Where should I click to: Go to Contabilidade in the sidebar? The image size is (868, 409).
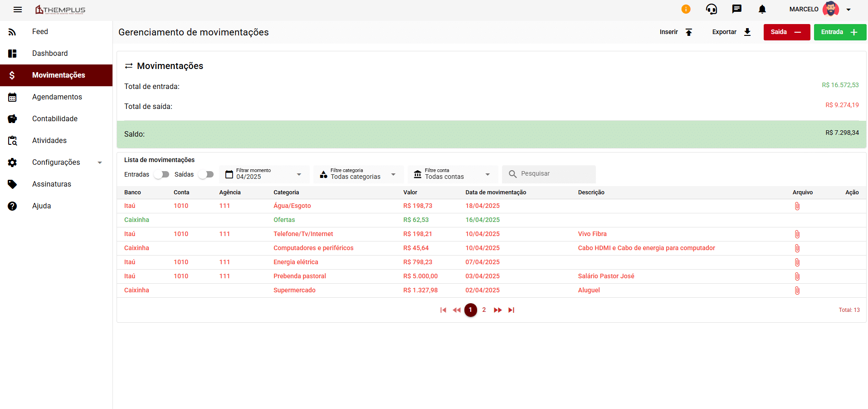[54, 119]
